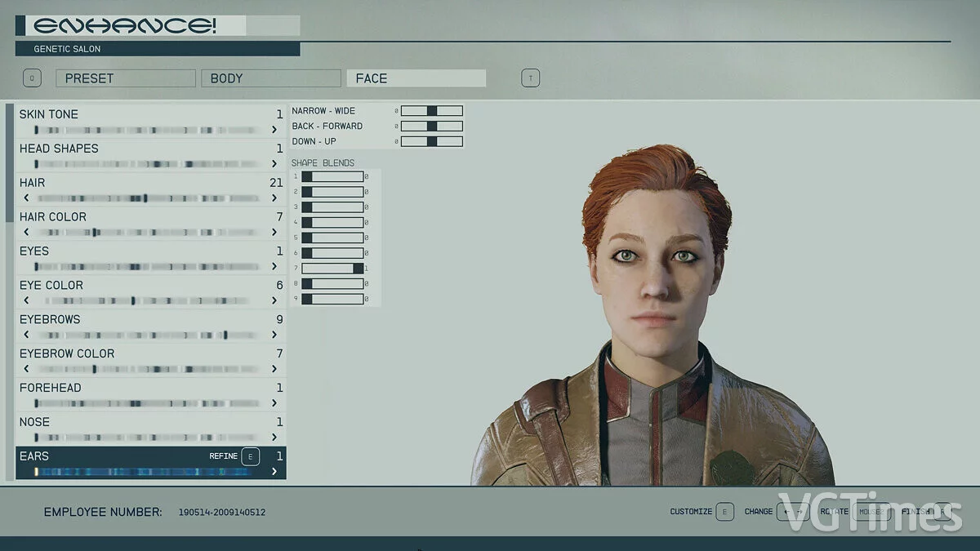Click the Shape Blends slider number 7

tap(332, 269)
